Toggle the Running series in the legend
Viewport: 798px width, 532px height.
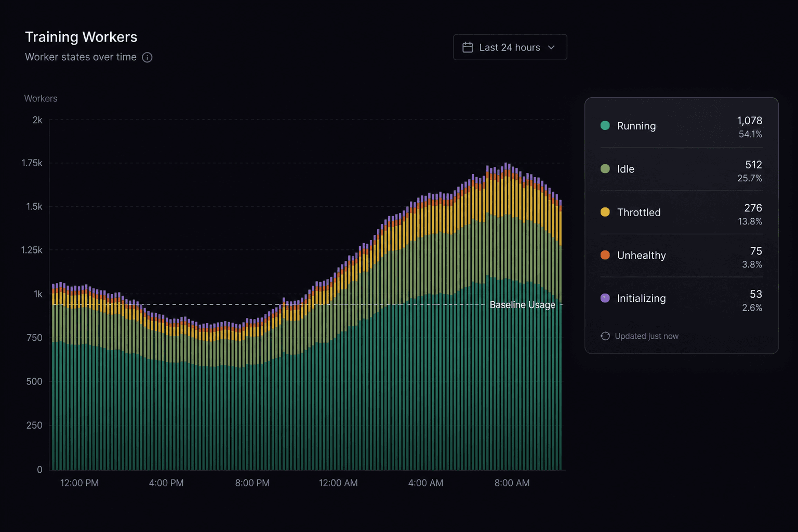point(681,126)
